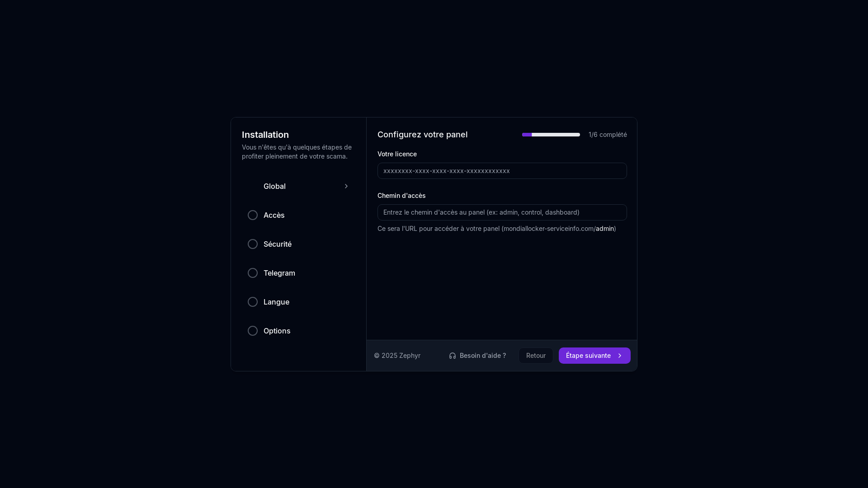The height and width of the screenshot is (488, 868).
Task: Click the 'Installation' sidebar title
Action: click(x=265, y=135)
